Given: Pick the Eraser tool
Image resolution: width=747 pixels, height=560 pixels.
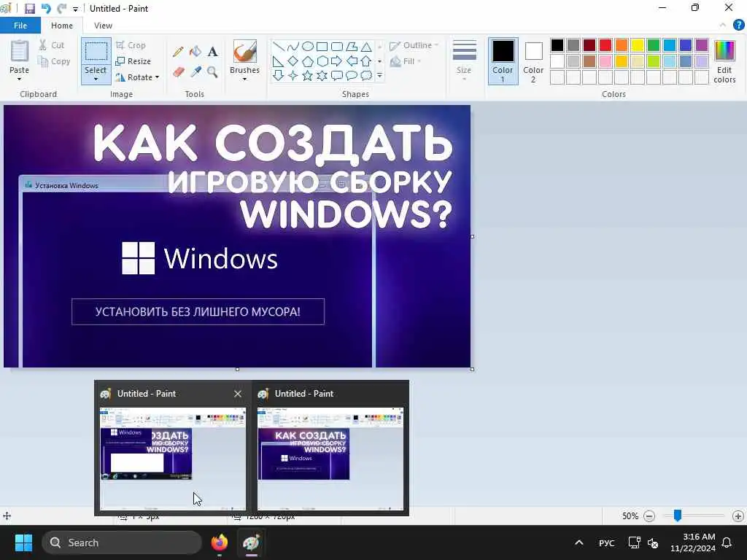Looking at the screenshot, I should [x=178, y=72].
